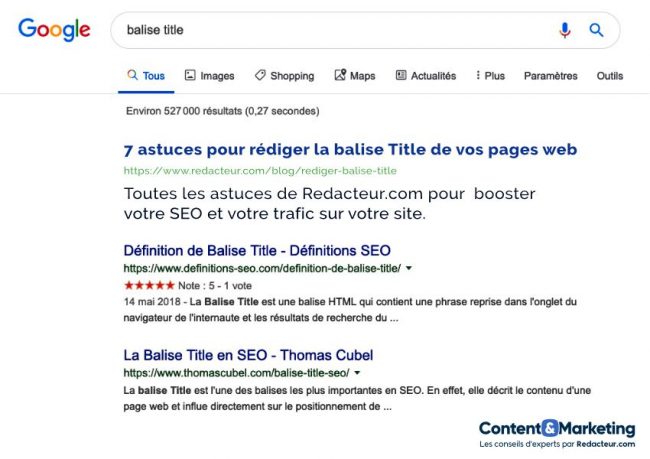Expand the Plus more options menu
Viewport: 650px width, 459px height.
(x=490, y=76)
